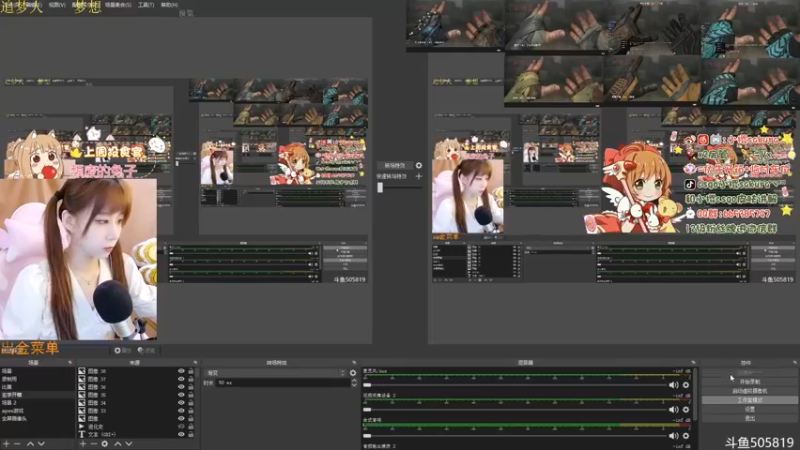Add a new source with the plus button

point(83,444)
